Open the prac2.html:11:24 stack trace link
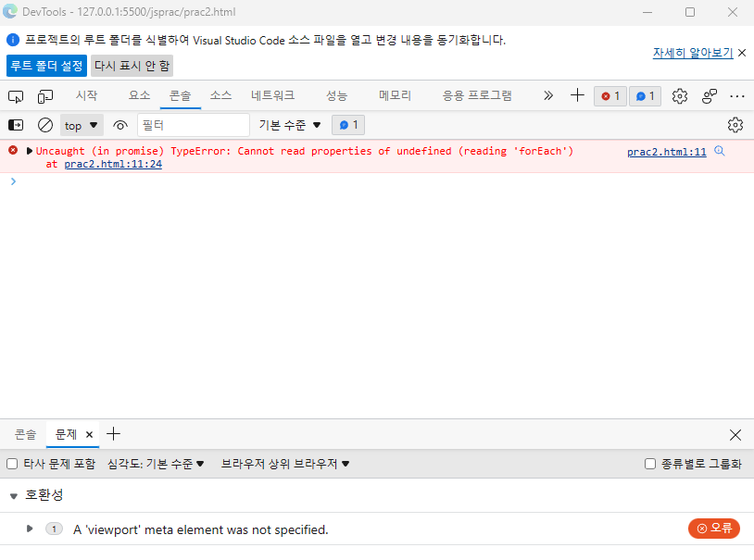This screenshot has width=754, height=560. (x=113, y=164)
